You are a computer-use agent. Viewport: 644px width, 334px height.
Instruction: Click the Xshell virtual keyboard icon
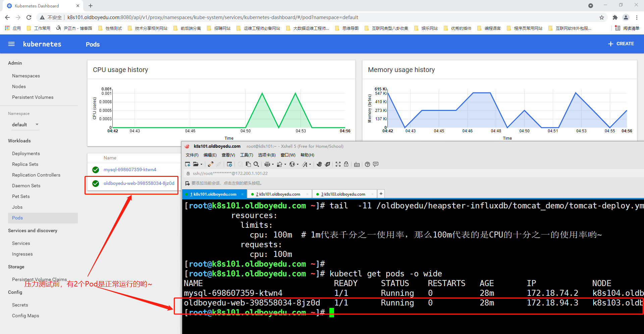[357, 164]
